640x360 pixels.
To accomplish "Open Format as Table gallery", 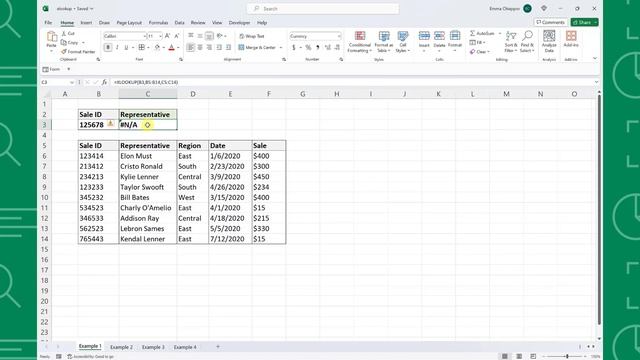I will click(384, 42).
